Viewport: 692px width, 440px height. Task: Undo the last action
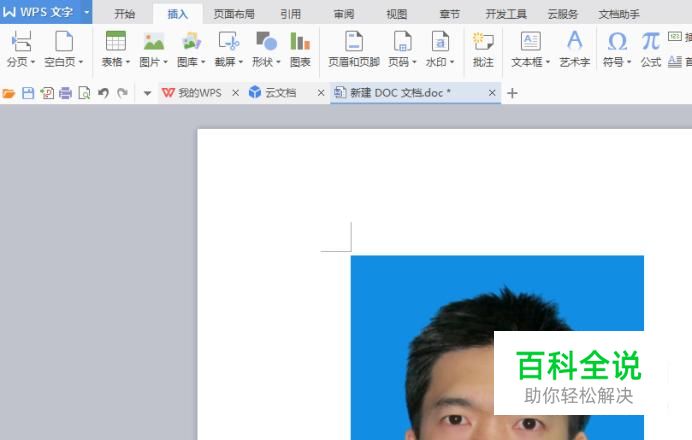tap(103, 93)
